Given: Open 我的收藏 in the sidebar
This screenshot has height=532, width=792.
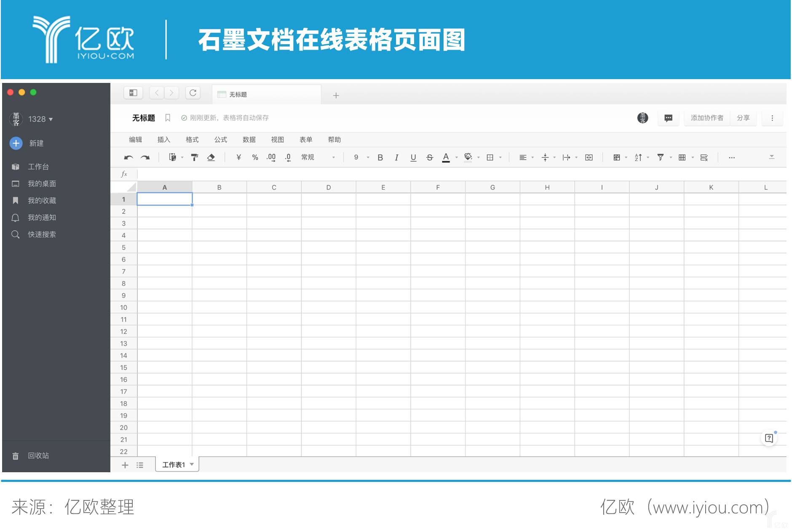Looking at the screenshot, I should (34, 200).
